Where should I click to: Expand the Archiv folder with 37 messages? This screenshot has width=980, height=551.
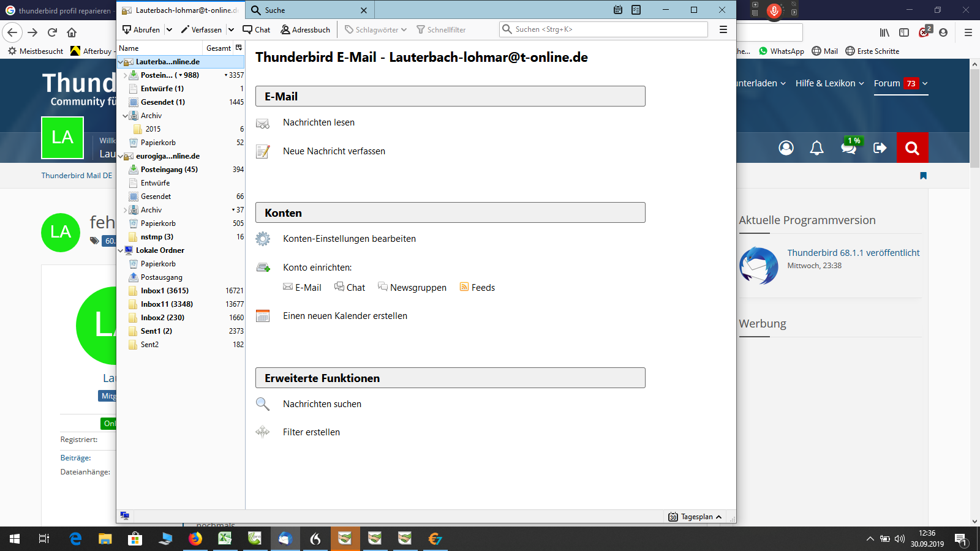[126, 210]
